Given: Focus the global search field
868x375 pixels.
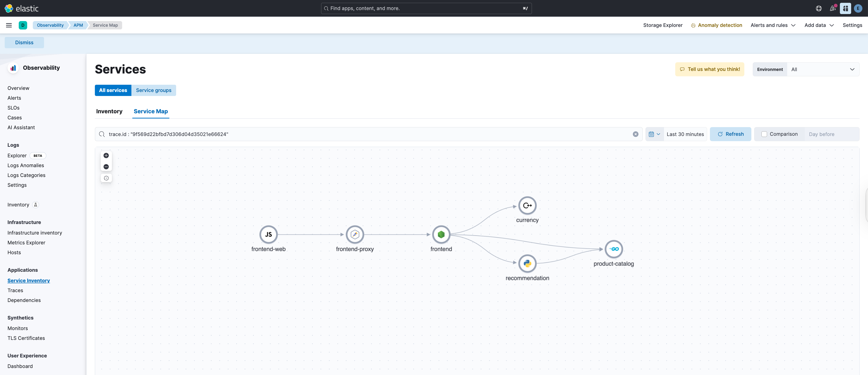Looking at the screenshot, I should (x=426, y=8).
